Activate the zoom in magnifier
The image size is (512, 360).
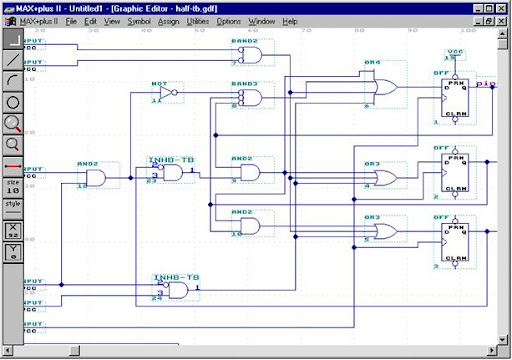pos(13,124)
